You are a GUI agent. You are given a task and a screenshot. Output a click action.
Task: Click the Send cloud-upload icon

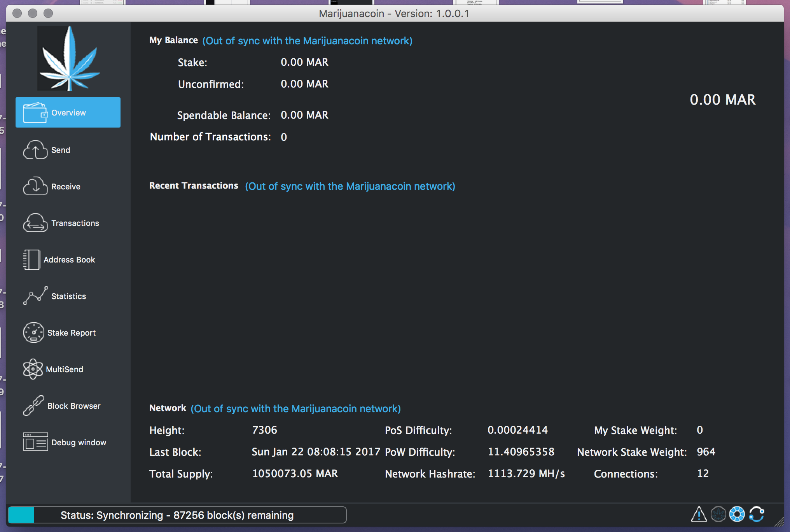(35, 150)
